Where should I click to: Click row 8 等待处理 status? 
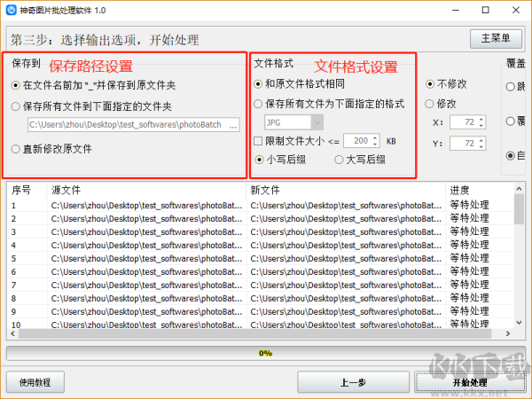tap(469, 298)
